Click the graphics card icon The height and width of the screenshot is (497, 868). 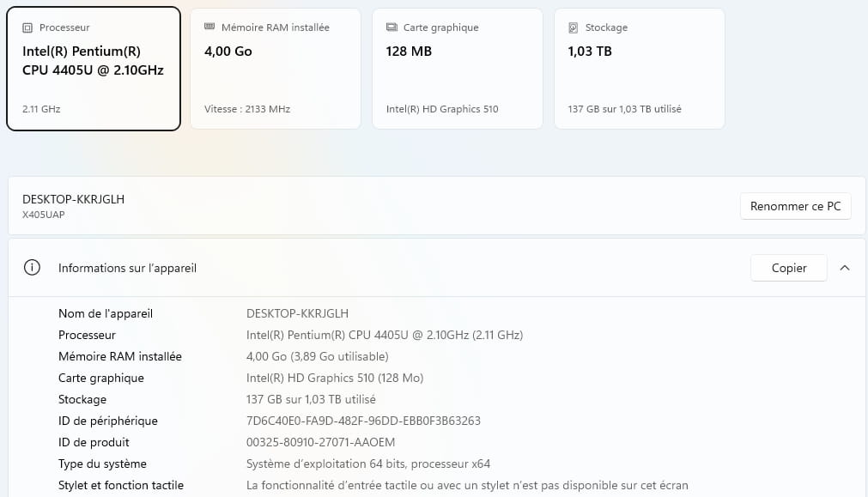(x=392, y=27)
